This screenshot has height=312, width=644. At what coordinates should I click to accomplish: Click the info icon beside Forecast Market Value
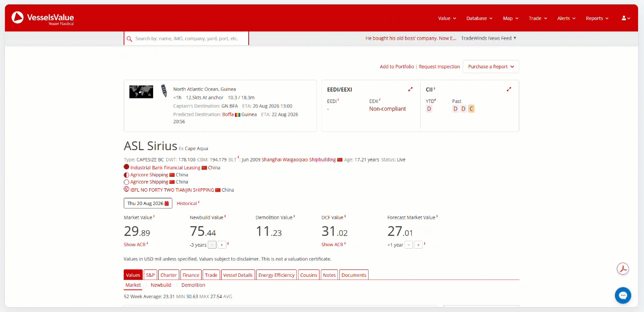pos(437,216)
